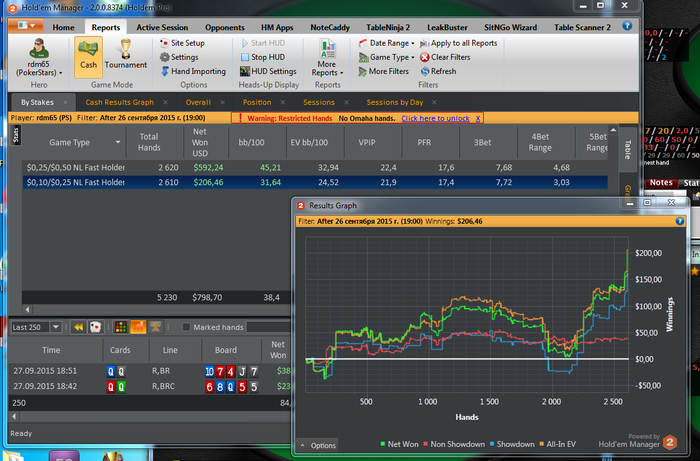Open the Game Type column dropdown arrow
The height and width of the screenshot is (461, 700).
point(118,142)
